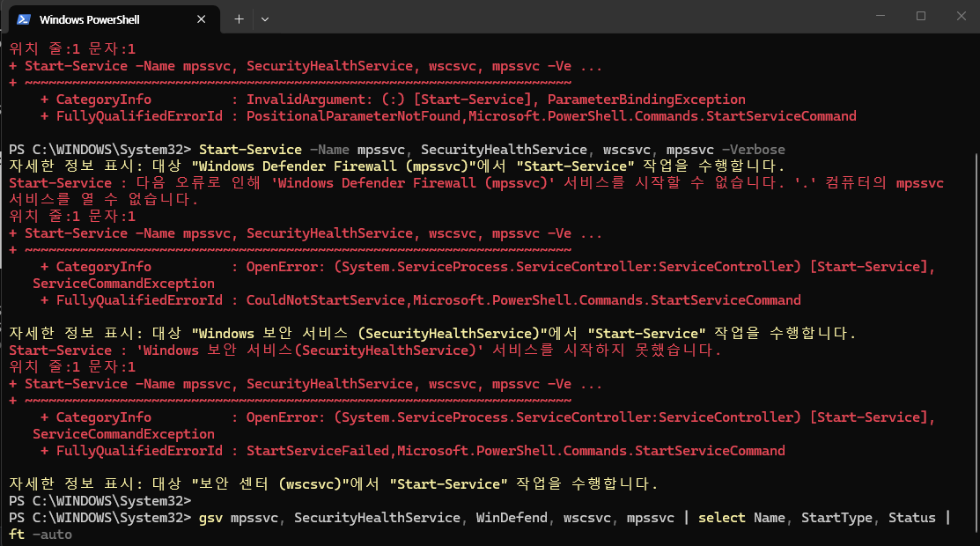Click "StartServiceFailed" error ID text
The width and height of the screenshot is (980, 546).
click(318, 451)
